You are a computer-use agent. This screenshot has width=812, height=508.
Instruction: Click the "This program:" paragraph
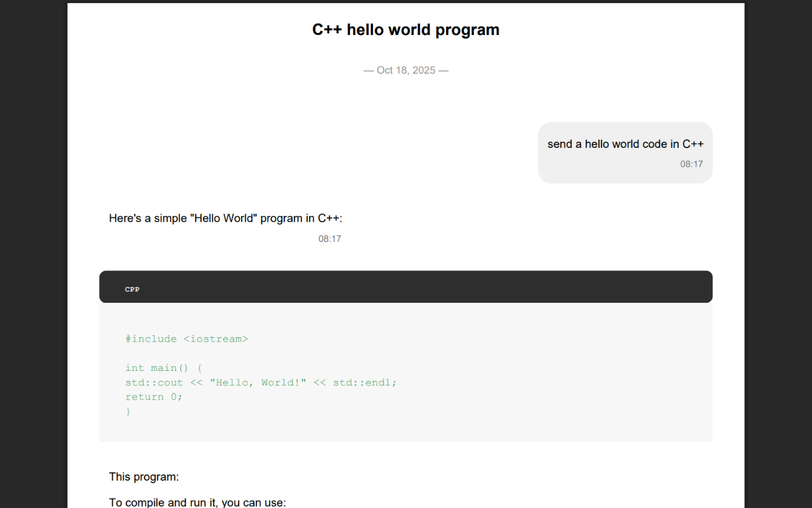coord(144,476)
